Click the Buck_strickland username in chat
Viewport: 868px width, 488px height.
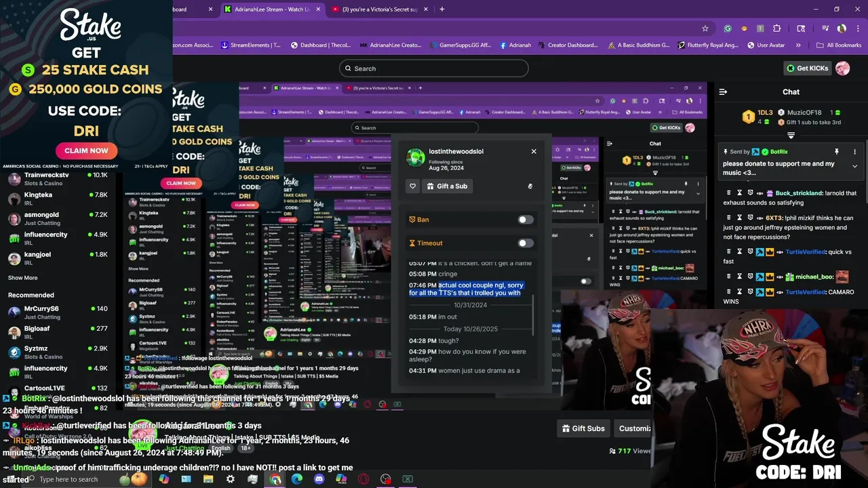pos(799,193)
